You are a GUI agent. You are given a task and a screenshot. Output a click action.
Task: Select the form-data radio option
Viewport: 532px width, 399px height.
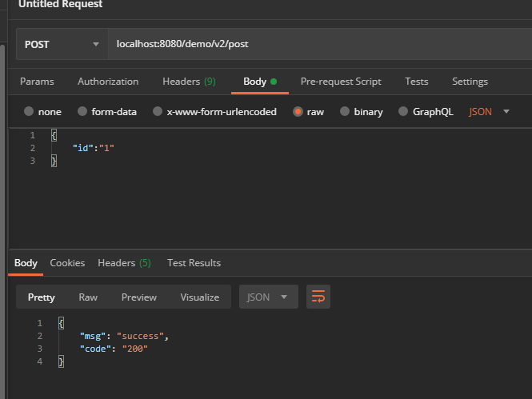pos(82,111)
